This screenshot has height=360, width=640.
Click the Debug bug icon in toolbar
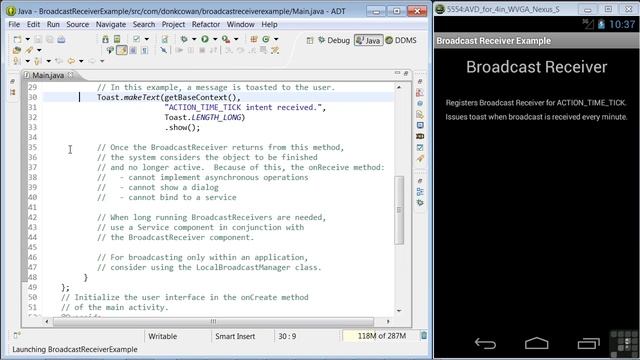click(x=184, y=39)
